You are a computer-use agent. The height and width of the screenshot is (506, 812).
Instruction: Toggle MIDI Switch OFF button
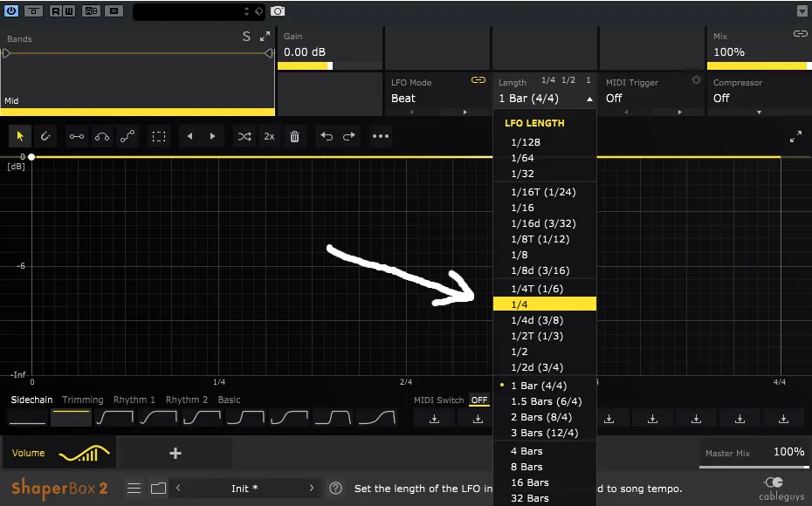pos(479,400)
